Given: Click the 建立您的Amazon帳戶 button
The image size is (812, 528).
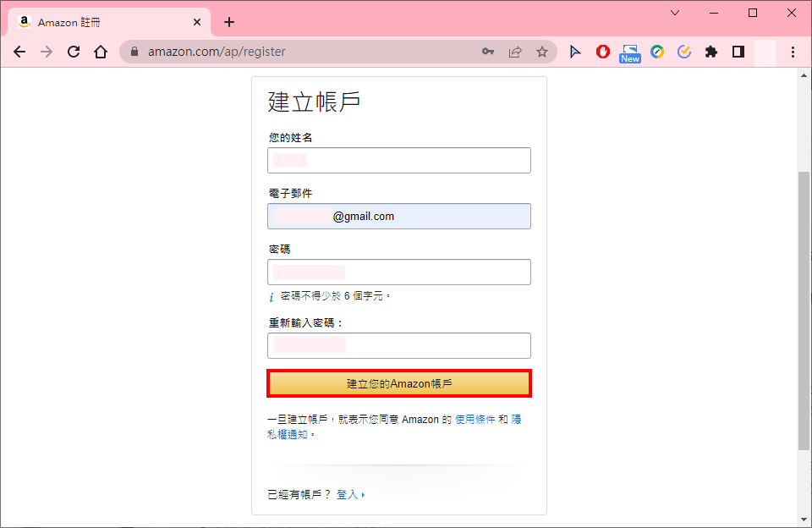Looking at the screenshot, I should click(x=398, y=383).
